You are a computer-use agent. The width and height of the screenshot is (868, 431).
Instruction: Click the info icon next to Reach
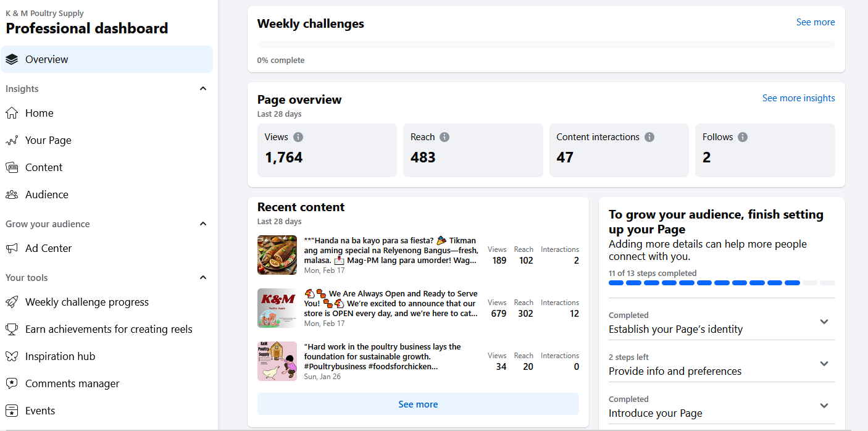point(444,137)
